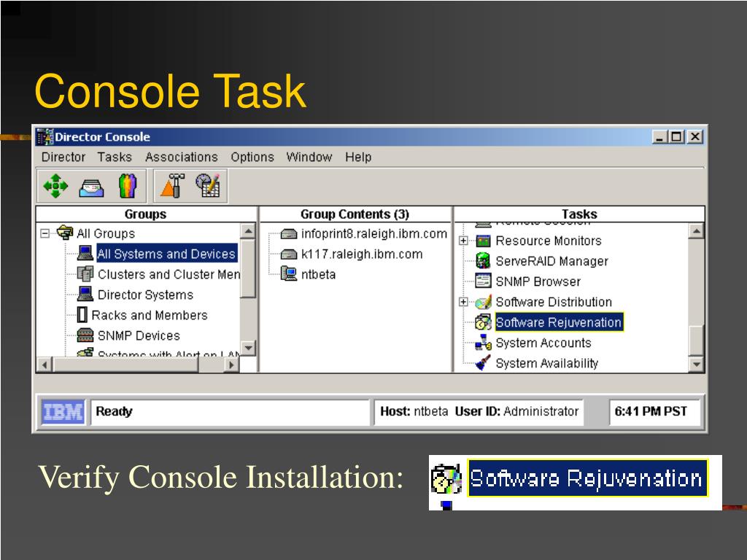
Task: Click the infoprint8.raleigh.ibm.com device icon
Action: point(289,234)
